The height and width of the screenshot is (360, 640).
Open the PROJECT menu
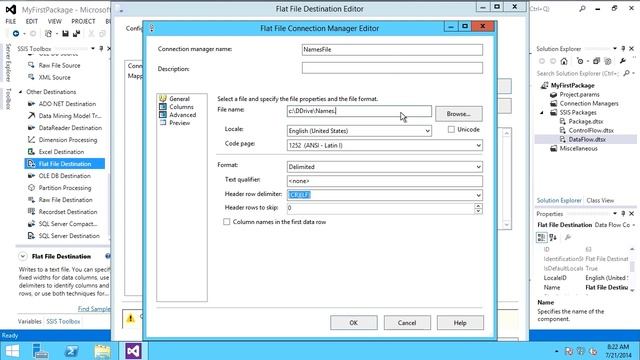pos(83,21)
